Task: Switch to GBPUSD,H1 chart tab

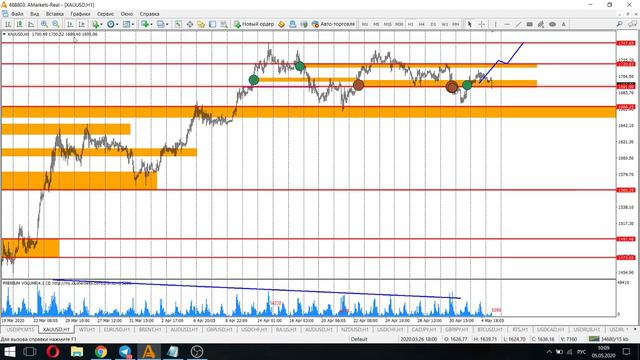Action: [219, 329]
